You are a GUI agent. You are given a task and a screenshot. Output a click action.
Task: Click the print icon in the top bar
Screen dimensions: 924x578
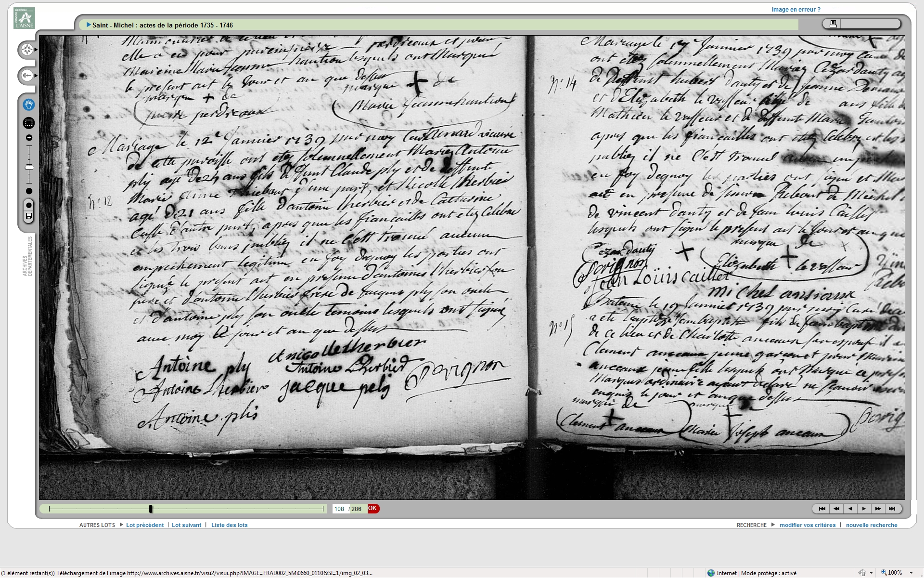[x=833, y=24]
